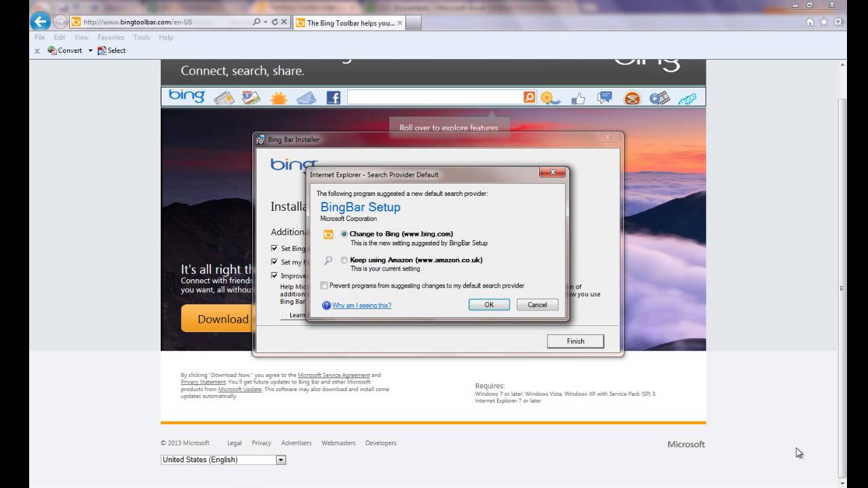Uncheck the Improve checkbox in installer
Screen dimensions: 868x488
pos(274,275)
